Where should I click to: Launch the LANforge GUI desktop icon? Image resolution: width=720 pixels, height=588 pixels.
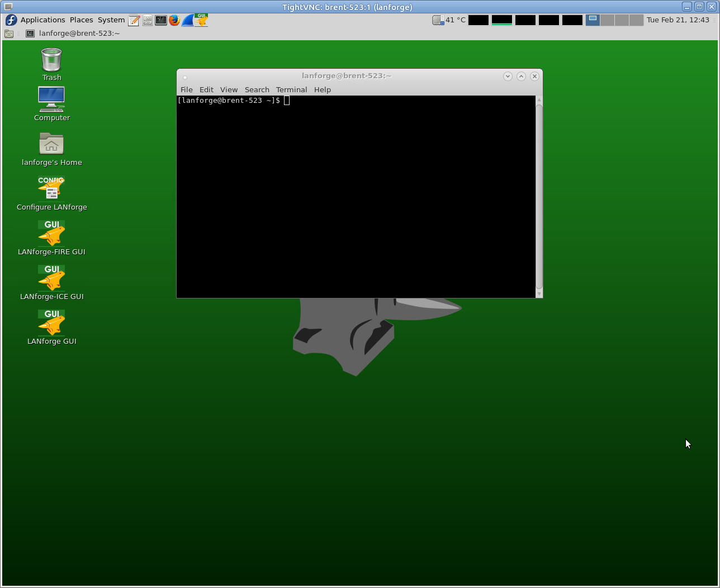click(x=51, y=328)
